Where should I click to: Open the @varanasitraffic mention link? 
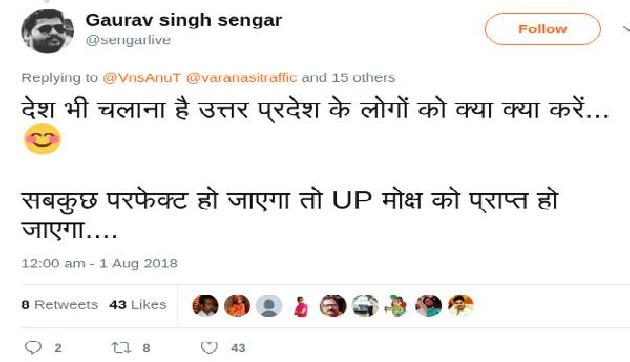click(241, 78)
